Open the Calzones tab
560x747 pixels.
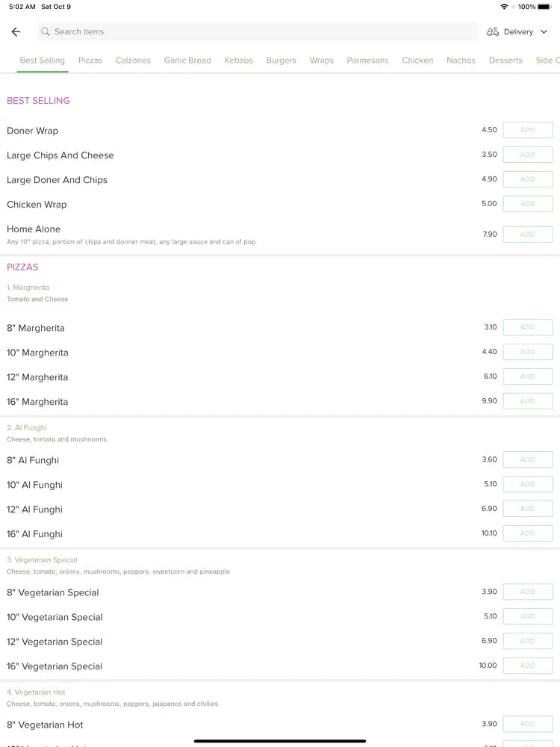(x=133, y=61)
